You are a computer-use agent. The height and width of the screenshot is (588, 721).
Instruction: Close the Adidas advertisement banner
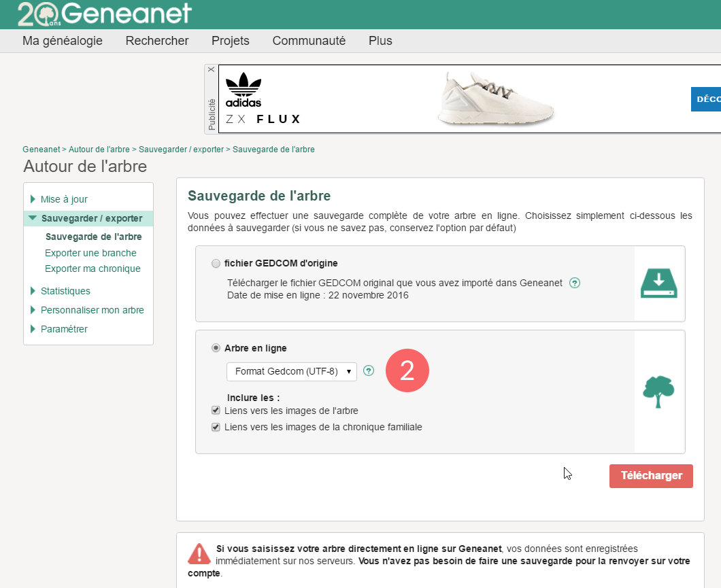(211, 69)
